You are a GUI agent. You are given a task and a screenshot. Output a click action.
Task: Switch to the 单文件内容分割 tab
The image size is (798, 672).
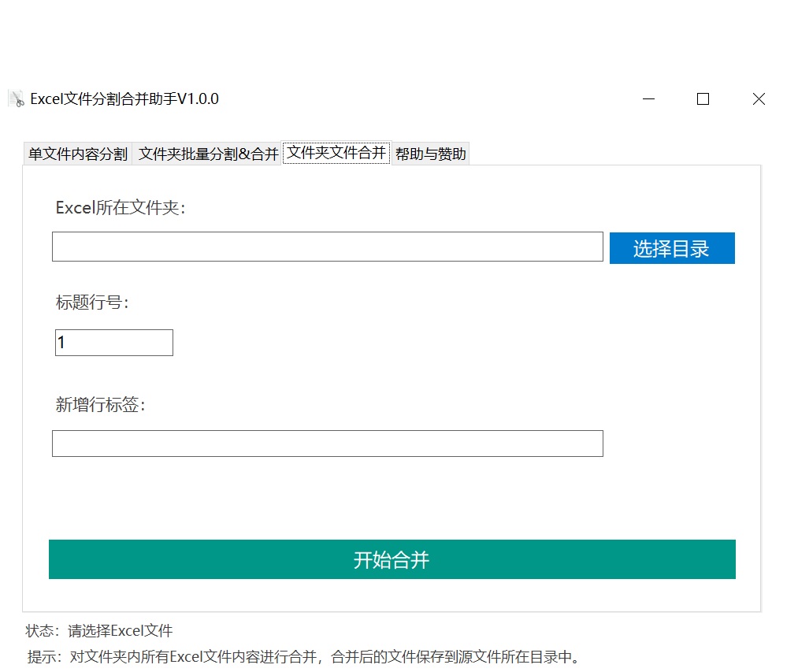pos(77,154)
